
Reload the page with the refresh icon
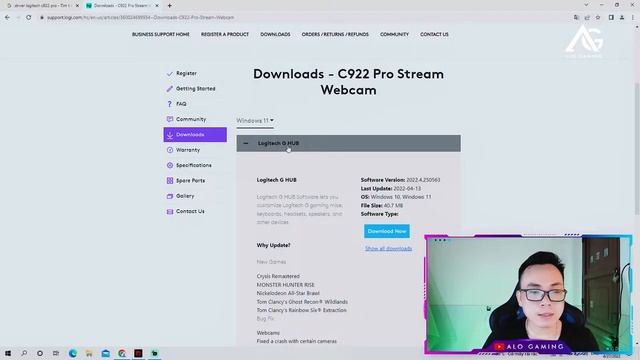(29, 18)
